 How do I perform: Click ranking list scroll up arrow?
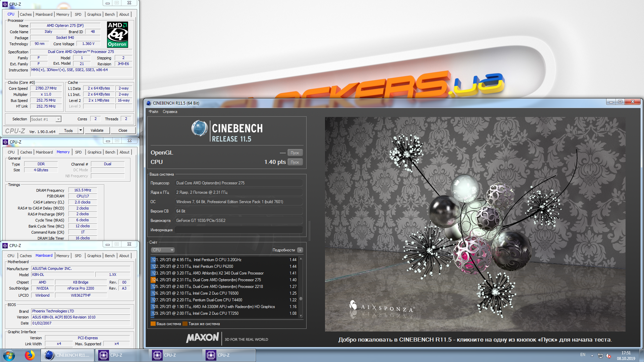301,259
